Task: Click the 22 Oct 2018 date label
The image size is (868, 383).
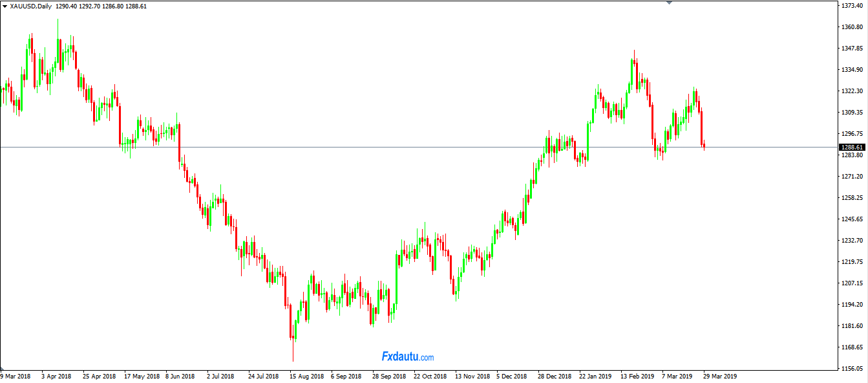Action: [x=430, y=376]
